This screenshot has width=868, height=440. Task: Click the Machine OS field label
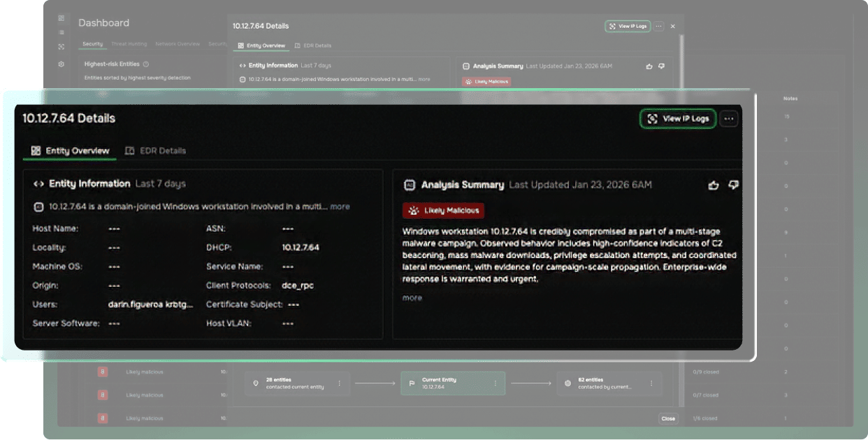pyautogui.click(x=56, y=267)
